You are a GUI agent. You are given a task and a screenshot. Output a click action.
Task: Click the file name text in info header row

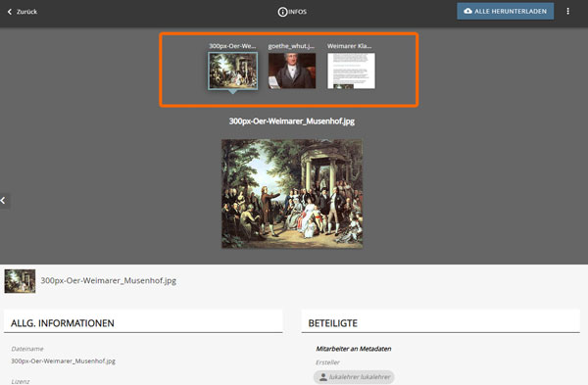pos(109,281)
